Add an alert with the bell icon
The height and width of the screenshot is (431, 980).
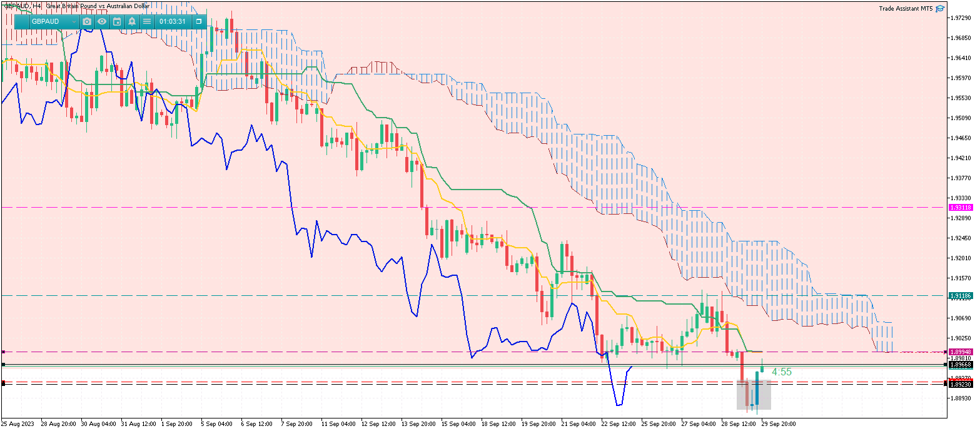pyautogui.click(x=132, y=21)
